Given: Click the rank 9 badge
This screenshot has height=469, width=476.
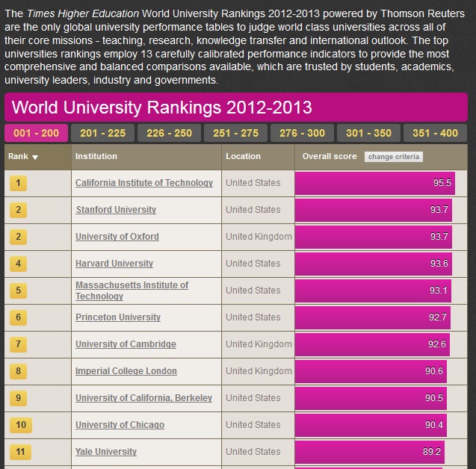Looking at the screenshot, I should [18, 398].
